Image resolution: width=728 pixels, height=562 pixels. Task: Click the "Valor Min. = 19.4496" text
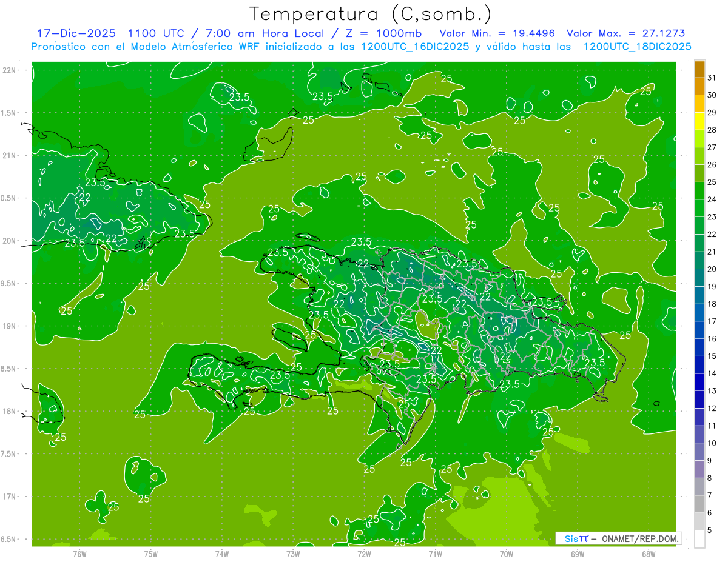tap(497, 33)
